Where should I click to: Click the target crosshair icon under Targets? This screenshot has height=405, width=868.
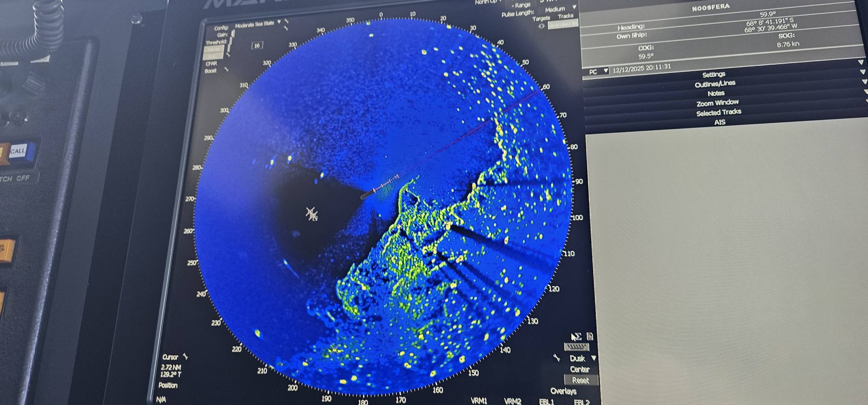pos(541,26)
